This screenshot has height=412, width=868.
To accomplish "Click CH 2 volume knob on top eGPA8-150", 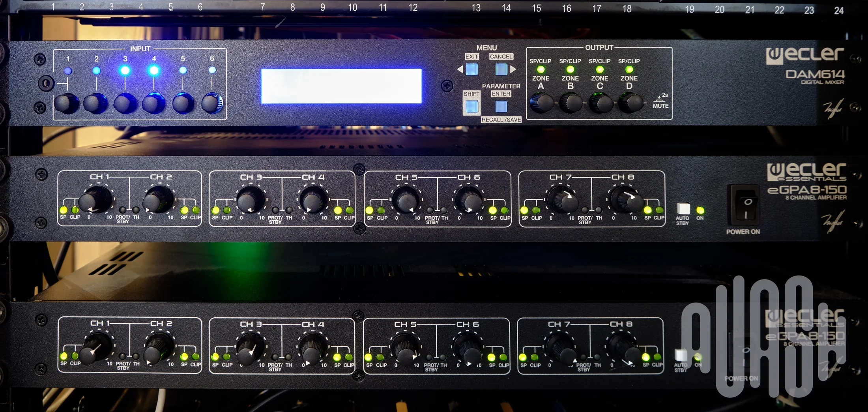I will point(158,200).
